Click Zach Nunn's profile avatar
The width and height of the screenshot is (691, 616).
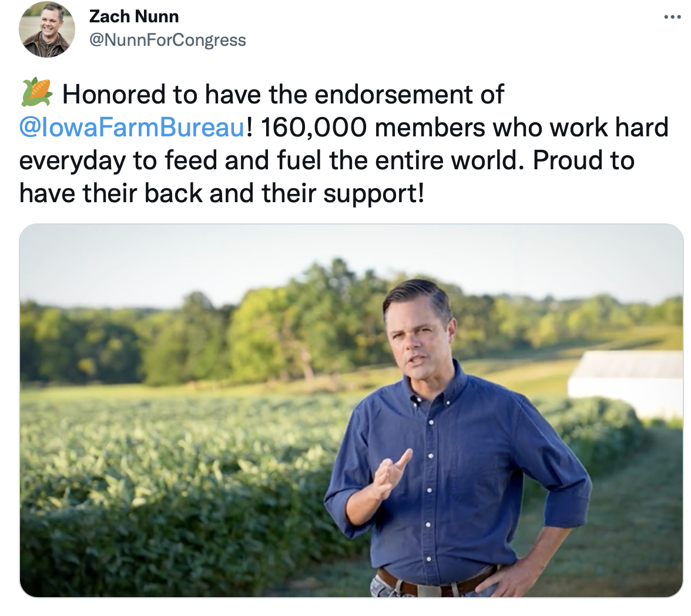(x=47, y=29)
